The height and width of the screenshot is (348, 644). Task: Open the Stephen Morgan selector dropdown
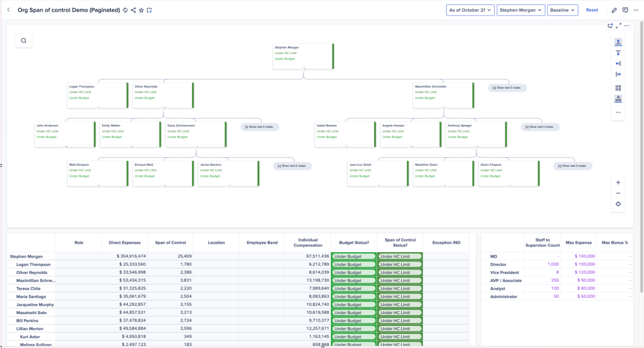[520, 10]
